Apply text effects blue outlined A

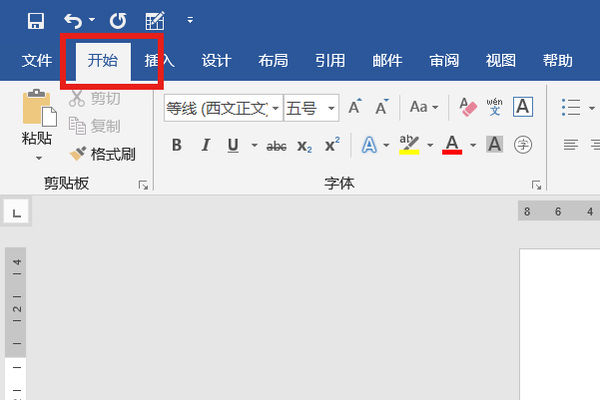pos(369,145)
